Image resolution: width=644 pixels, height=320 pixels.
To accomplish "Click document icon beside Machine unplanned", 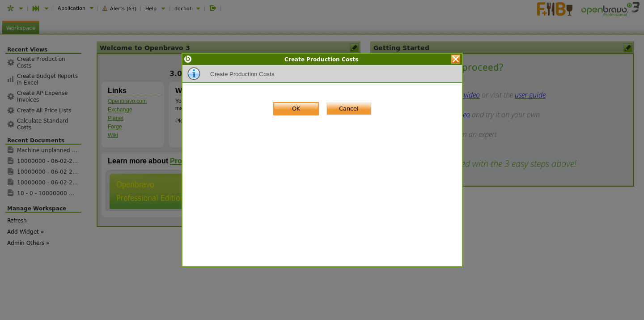I will tap(11, 150).
